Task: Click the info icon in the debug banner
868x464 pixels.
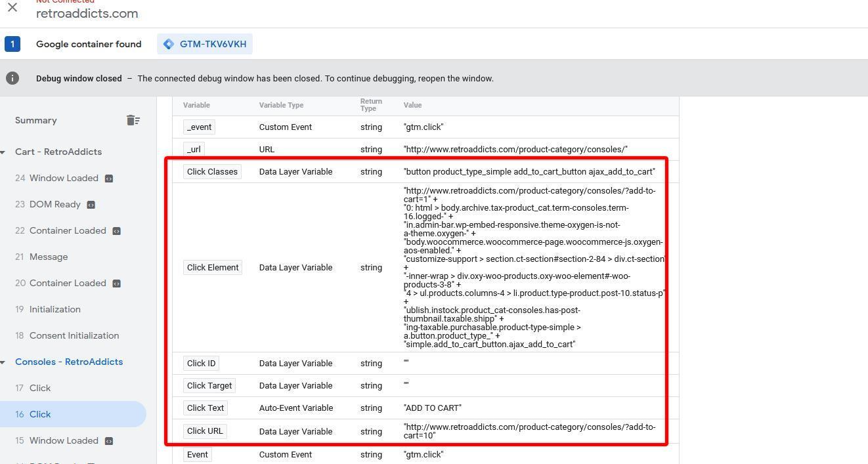Action: pyautogui.click(x=12, y=78)
